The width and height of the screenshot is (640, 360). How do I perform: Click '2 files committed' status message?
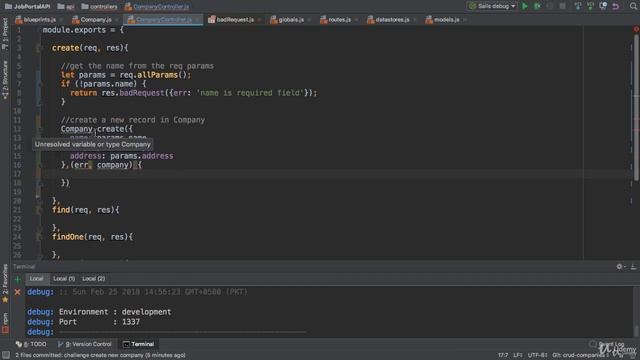coord(100,355)
